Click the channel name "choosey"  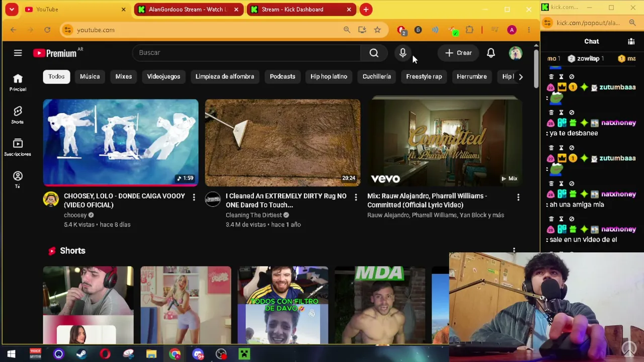(x=75, y=215)
